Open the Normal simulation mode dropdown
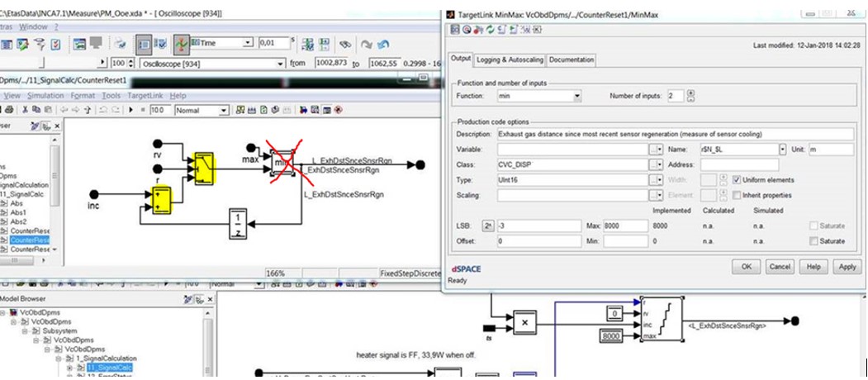Screen dimensions: 868x380 click(222, 110)
